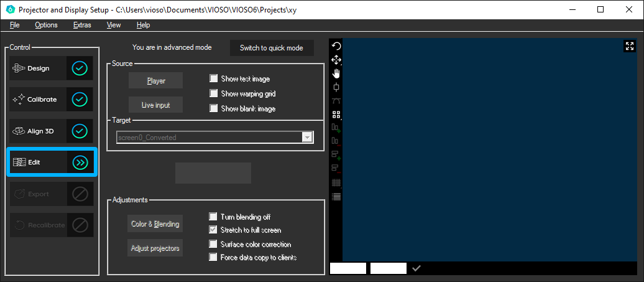Click first white input field below preview

[348, 268]
